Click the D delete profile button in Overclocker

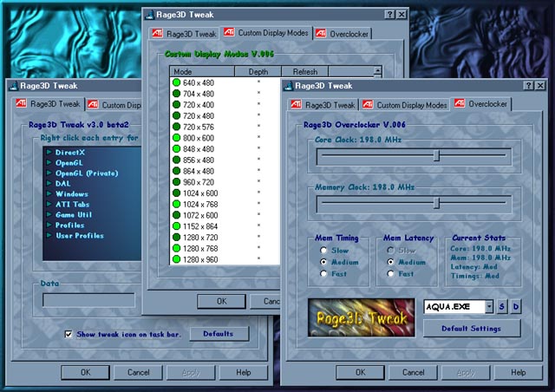click(x=516, y=307)
